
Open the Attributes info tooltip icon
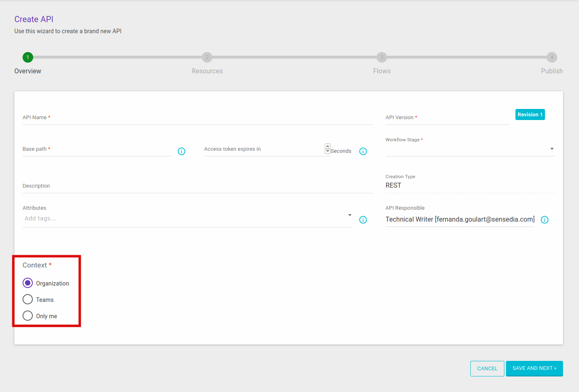[x=363, y=220]
